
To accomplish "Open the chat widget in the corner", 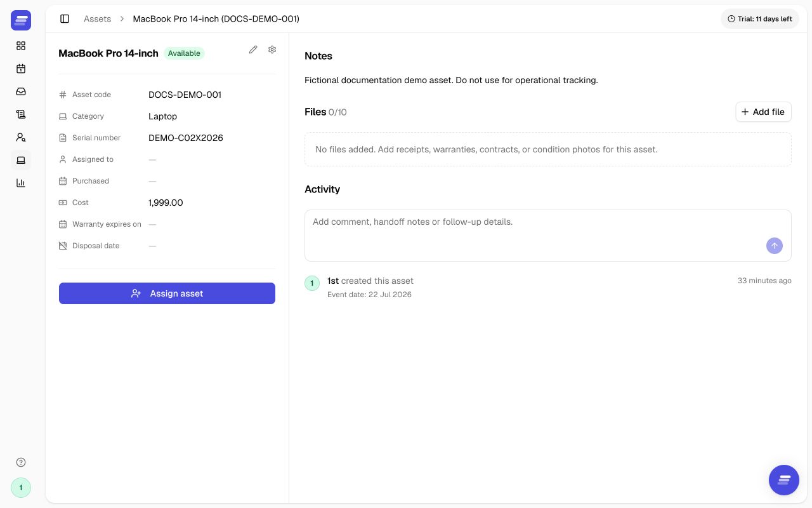I will pyautogui.click(x=784, y=480).
